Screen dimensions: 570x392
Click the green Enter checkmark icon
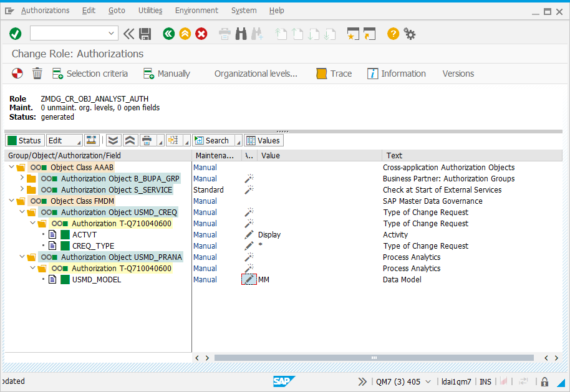click(15, 34)
